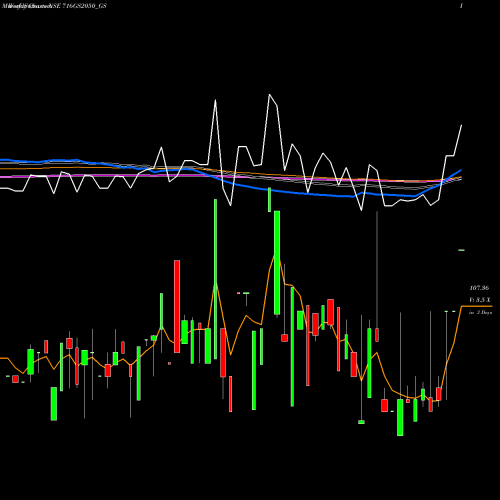Click the "V: 3.5 X" volume label
This screenshot has width=500, height=500.
coord(480,300)
